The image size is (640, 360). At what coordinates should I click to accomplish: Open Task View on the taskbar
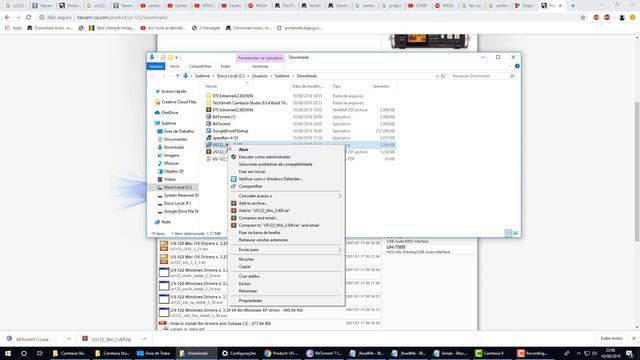click(x=40, y=353)
